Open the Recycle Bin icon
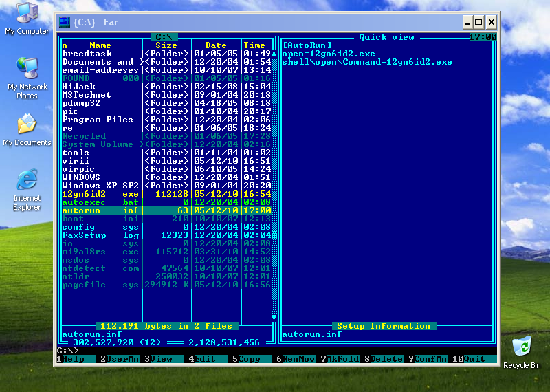Image resolution: width=550 pixels, height=392 pixels. [521, 346]
